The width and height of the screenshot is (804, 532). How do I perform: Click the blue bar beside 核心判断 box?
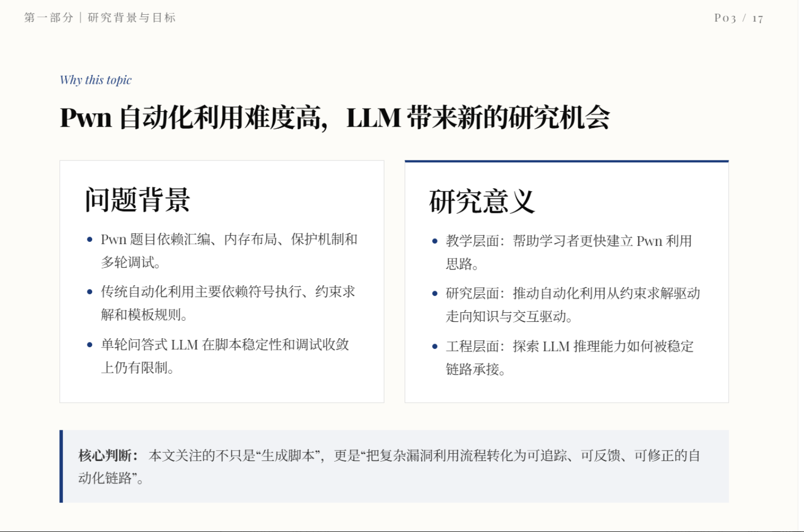(61, 466)
